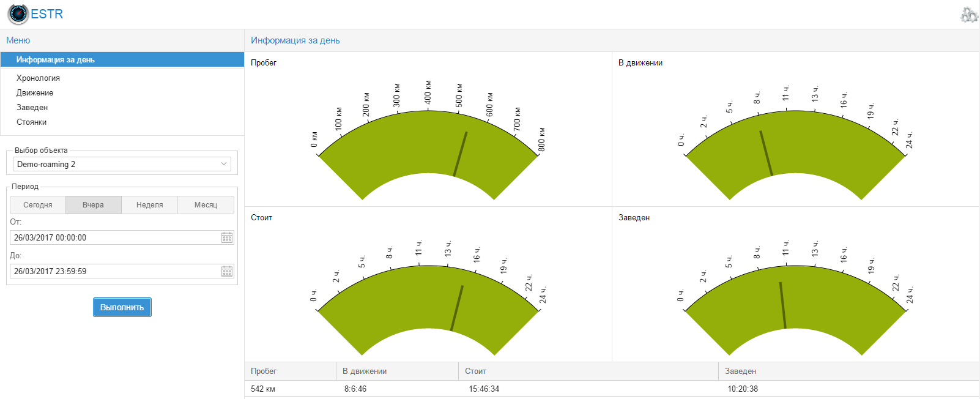Open the Стоянки menu item
The width and height of the screenshot is (980, 399).
[31, 122]
